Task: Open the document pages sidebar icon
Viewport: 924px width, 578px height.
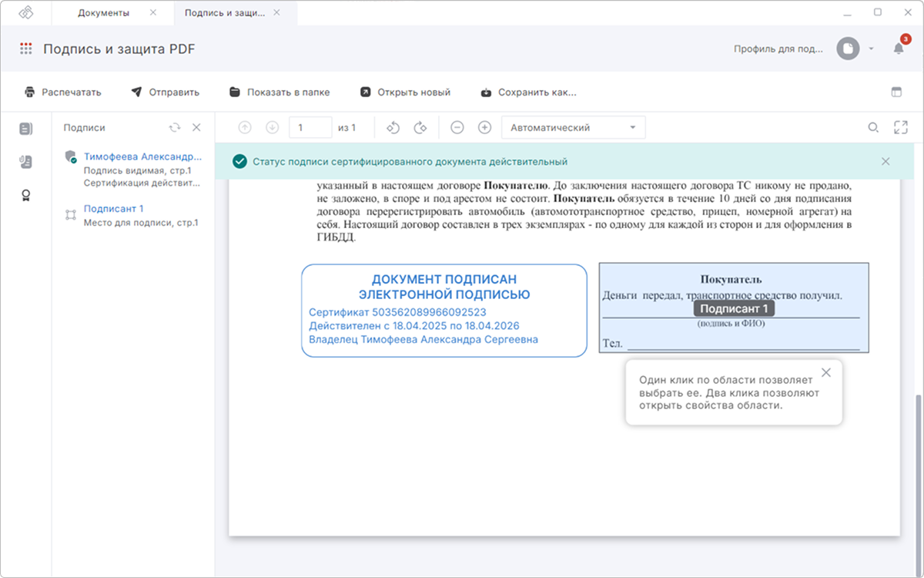Action: (26, 129)
